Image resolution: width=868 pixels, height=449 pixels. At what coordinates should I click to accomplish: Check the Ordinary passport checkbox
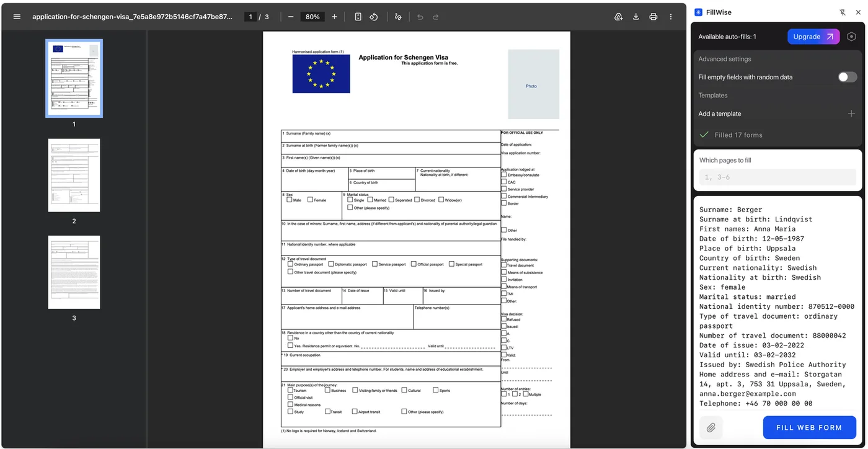(x=290, y=264)
